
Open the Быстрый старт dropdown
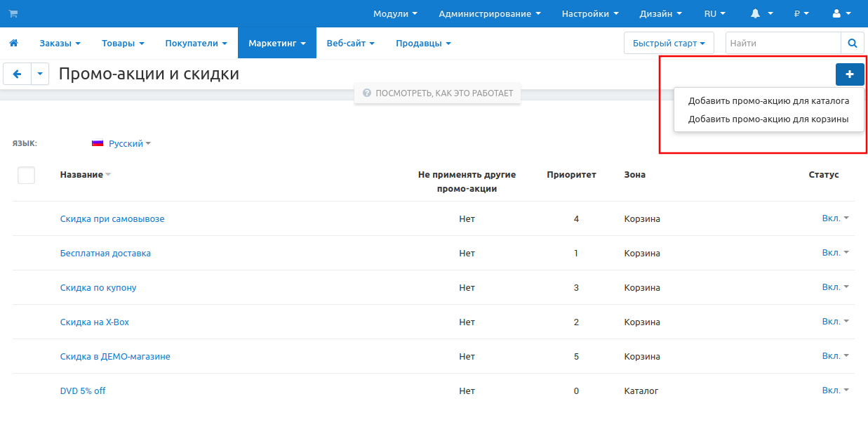click(668, 43)
